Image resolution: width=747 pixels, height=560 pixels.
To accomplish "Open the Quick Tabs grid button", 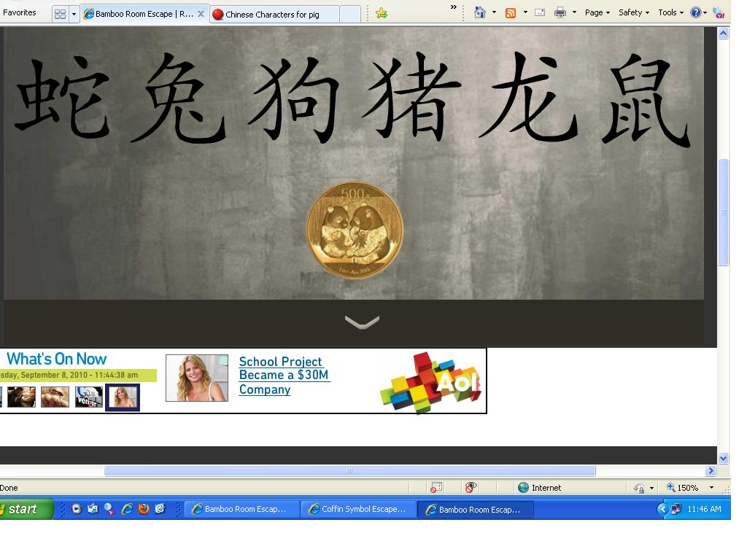I will [x=61, y=14].
